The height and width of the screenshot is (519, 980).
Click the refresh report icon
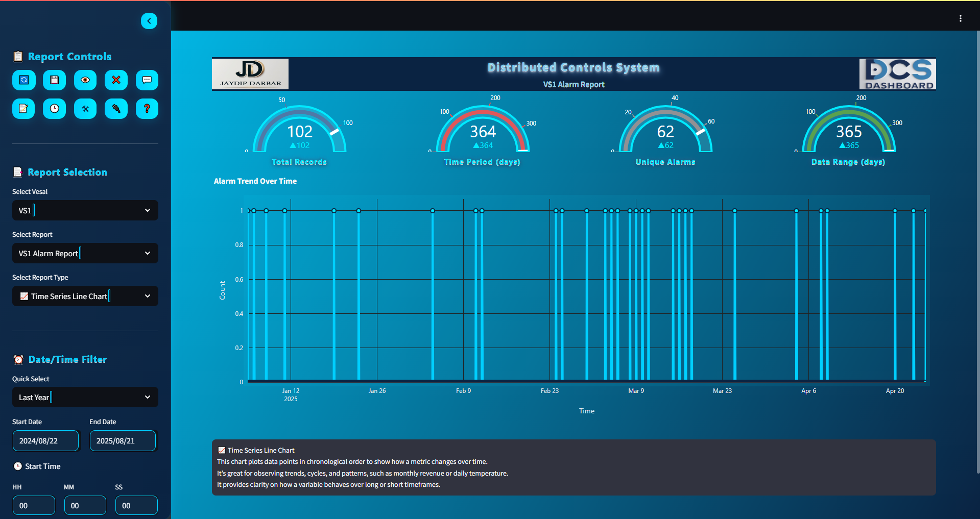(x=23, y=80)
